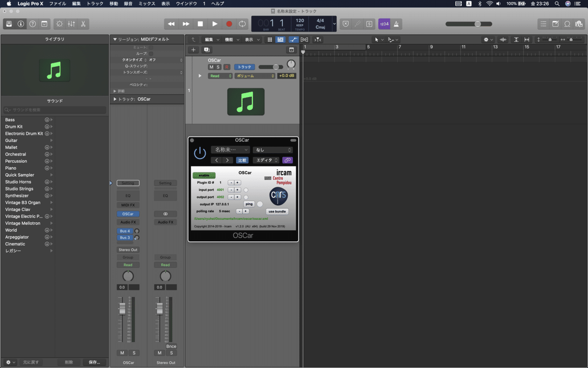Mute the OSCar track with M in track header

pyautogui.click(x=211, y=67)
